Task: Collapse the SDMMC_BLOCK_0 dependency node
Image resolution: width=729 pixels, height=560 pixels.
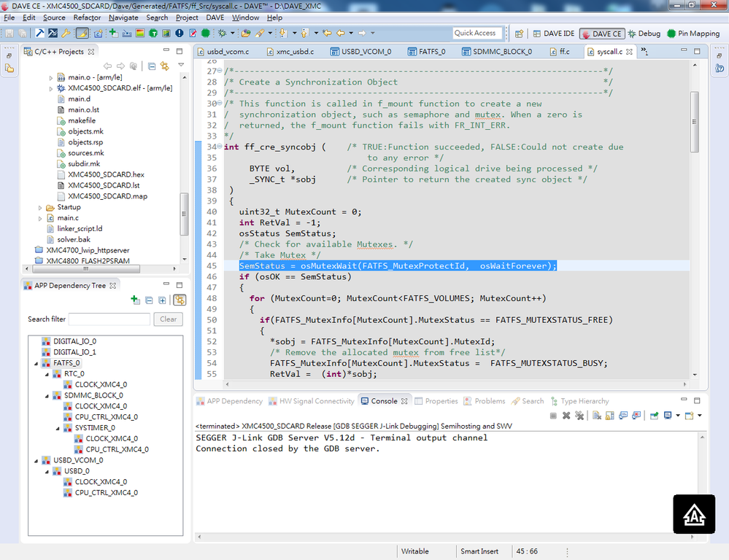Action: click(47, 396)
